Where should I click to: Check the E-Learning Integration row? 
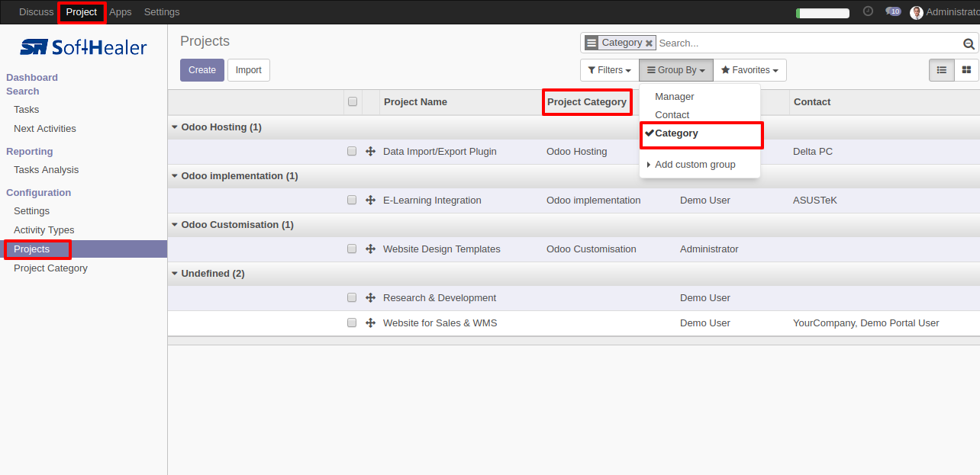coord(352,200)
